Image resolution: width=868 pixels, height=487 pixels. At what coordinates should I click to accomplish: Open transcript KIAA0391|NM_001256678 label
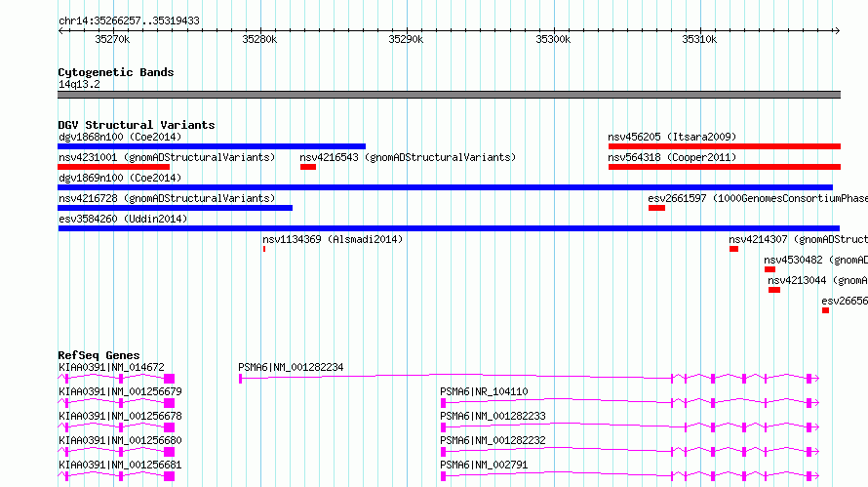120,416
